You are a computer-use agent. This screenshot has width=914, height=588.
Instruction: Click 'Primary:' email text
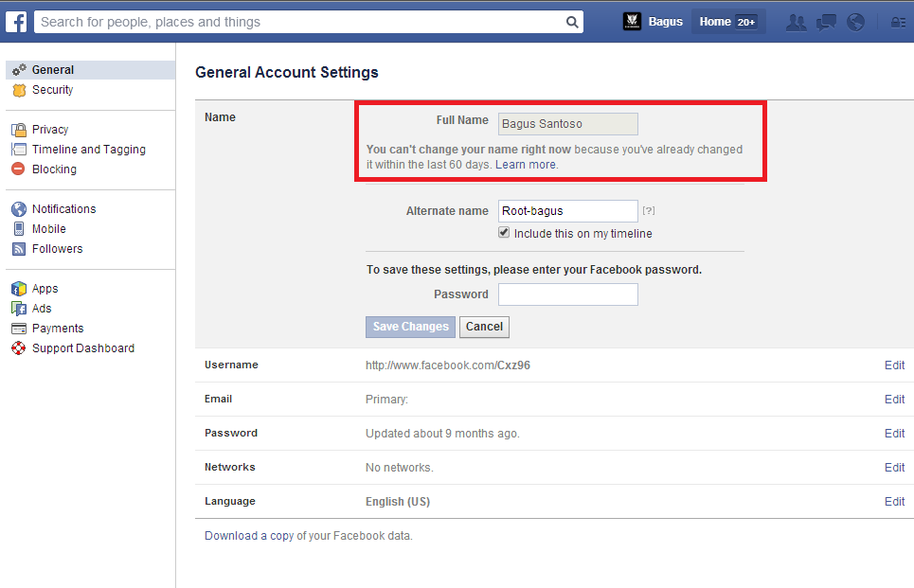386,400
